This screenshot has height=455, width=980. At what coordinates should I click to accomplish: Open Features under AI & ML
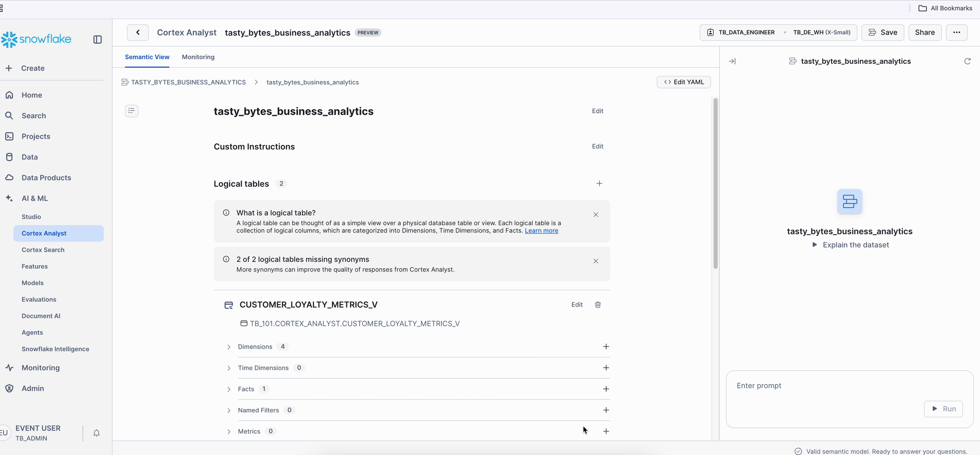click(x=35, y=267)
